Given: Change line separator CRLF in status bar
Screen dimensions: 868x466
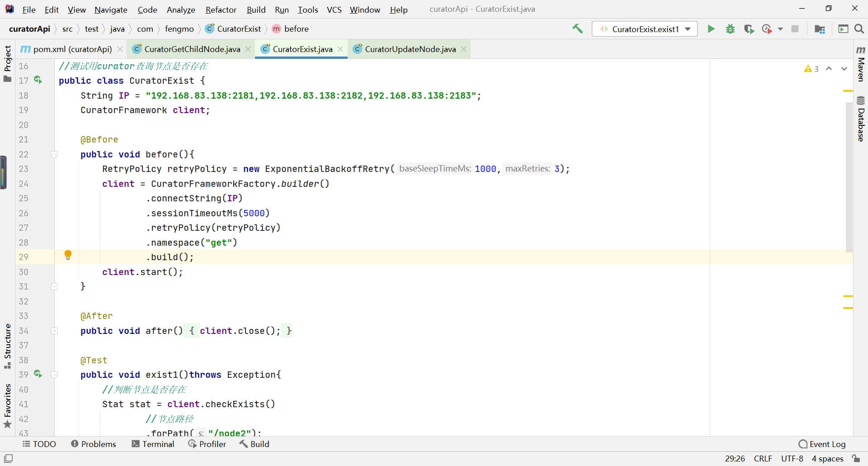Looking at the screenshot, I should 763,458.
